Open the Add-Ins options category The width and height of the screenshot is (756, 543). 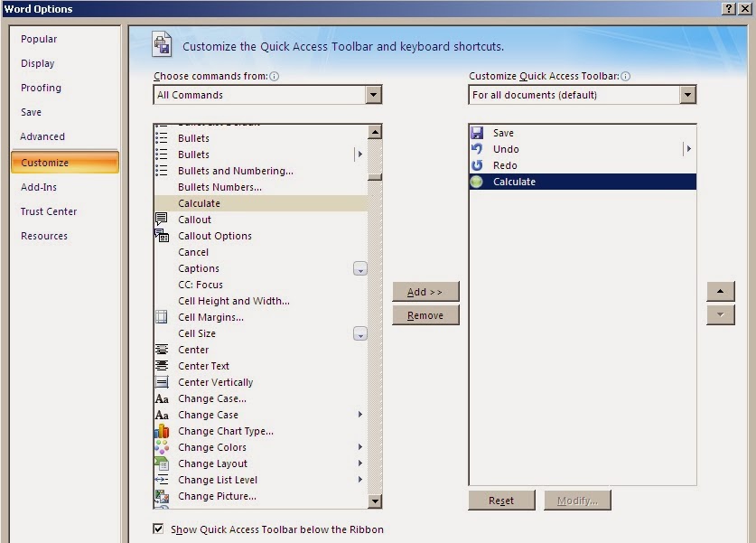coord(39,187)
